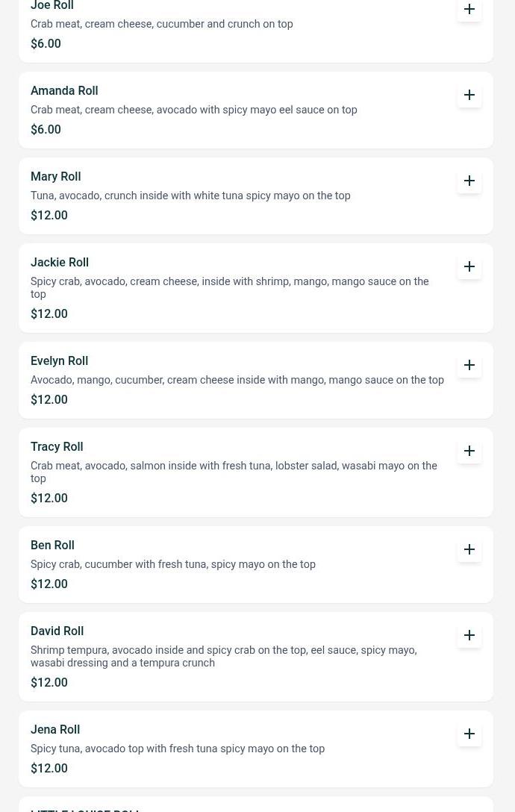Click the Jena Roll plus icon
Screen dimensions: 515x812
pyautogui.click(x=469, y=734)
